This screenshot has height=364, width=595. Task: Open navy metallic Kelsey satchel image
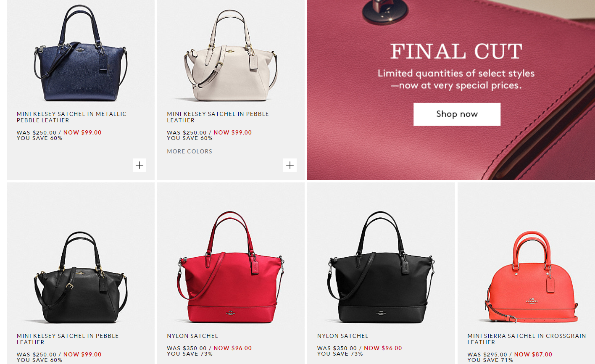pos(81,54)
